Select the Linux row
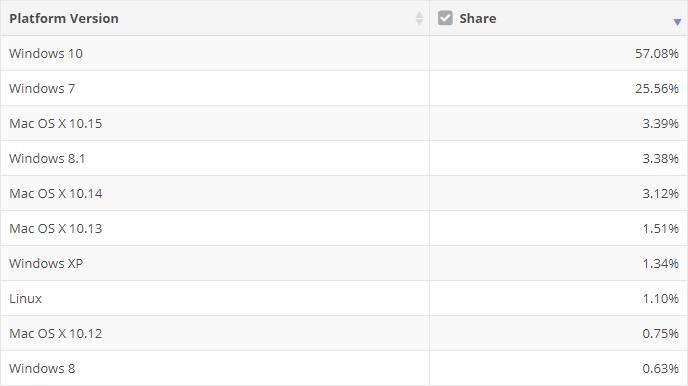Image resolution: width=688 pixels, height=386 pixels. pos(344,298)
